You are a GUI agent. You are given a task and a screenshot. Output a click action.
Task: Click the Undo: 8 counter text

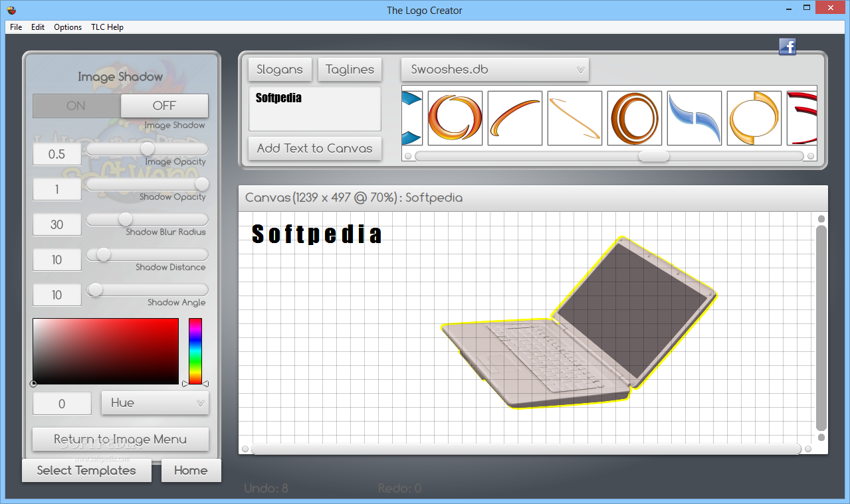click(266, 488)
